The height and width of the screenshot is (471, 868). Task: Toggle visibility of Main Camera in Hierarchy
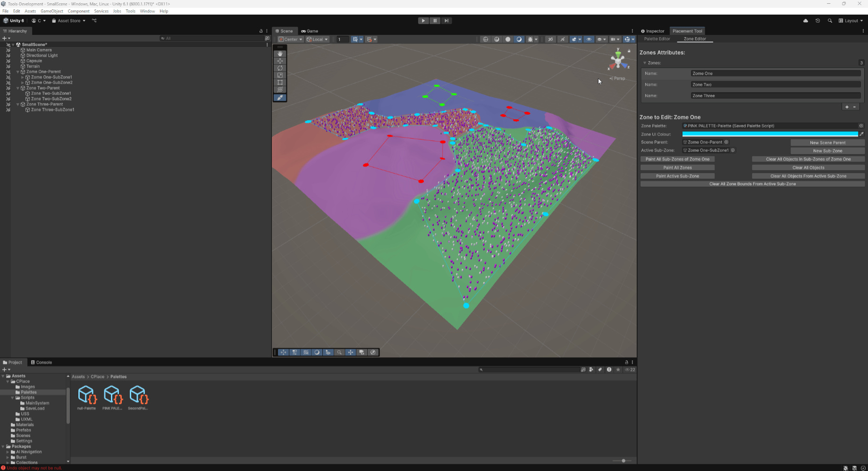pyautogui.click(x=8, y=50)
